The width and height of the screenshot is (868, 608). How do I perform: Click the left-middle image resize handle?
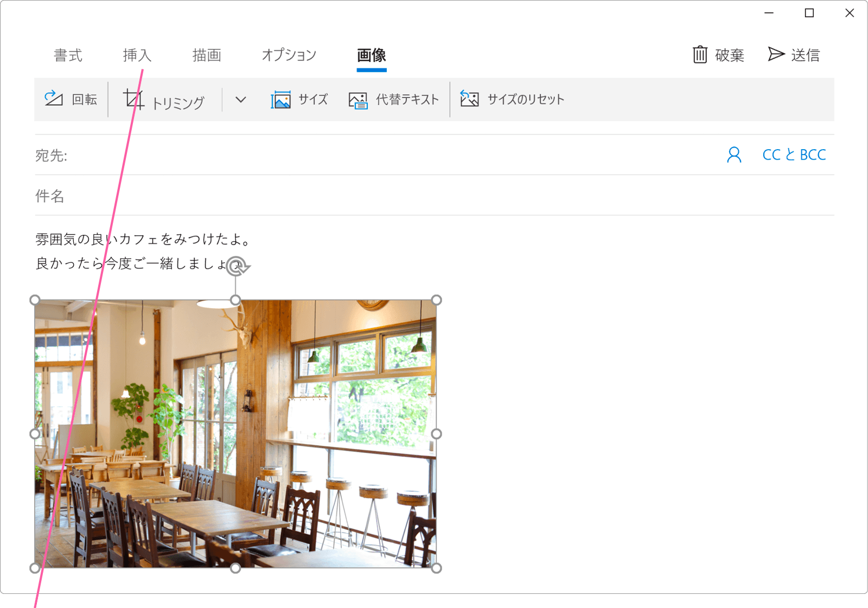(35, 434)
